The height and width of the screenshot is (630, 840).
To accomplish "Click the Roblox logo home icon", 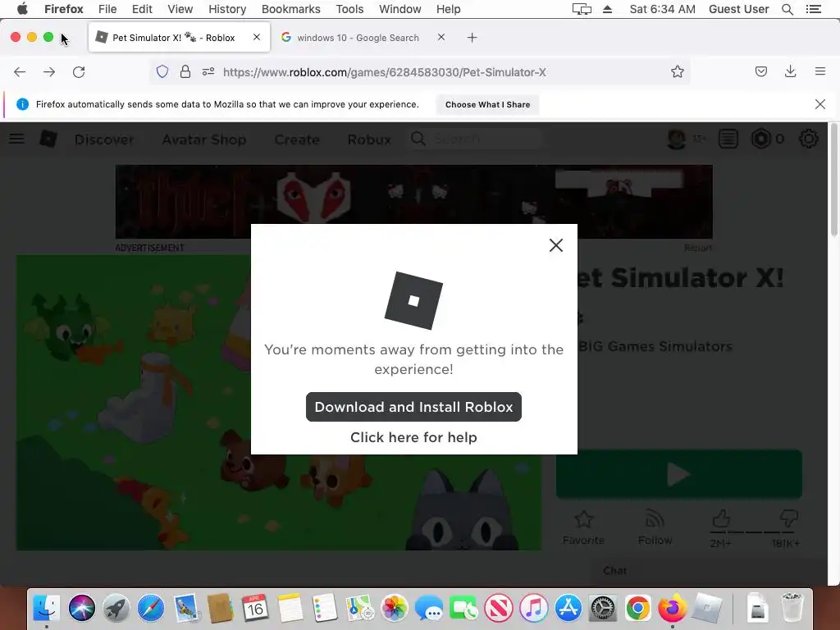I will coord(48,139).
